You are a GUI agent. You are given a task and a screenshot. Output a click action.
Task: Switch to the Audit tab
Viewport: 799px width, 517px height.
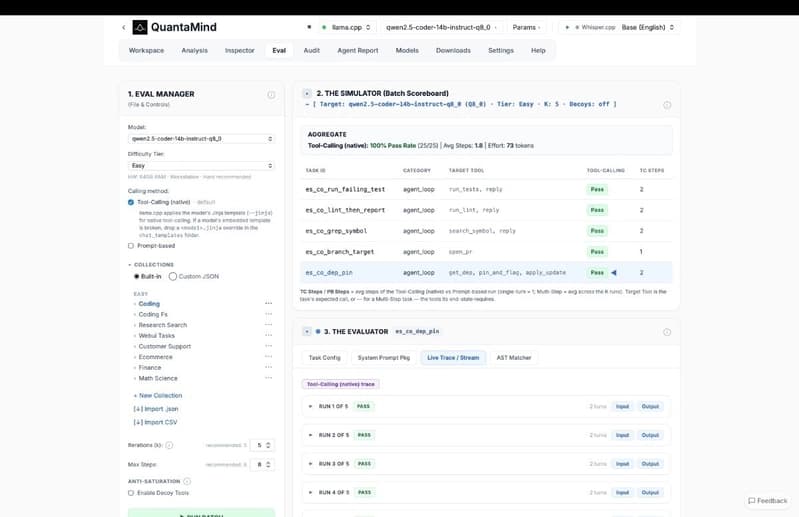pos(311,50)
